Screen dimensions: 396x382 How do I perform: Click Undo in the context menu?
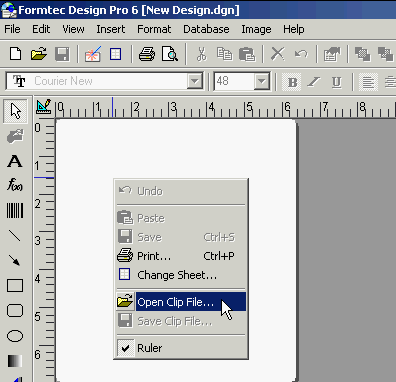(181, 191)
